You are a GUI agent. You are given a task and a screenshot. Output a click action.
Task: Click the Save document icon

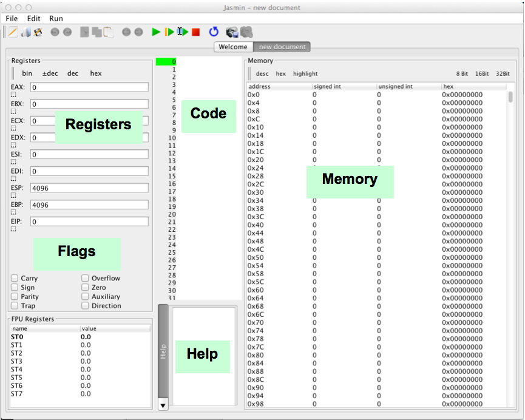[x=38, y=32]
